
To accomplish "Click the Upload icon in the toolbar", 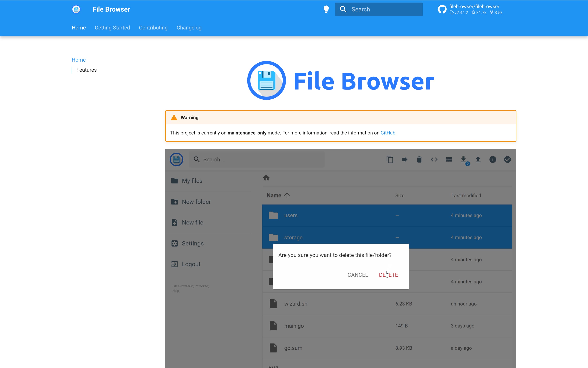I will point(478,159).
